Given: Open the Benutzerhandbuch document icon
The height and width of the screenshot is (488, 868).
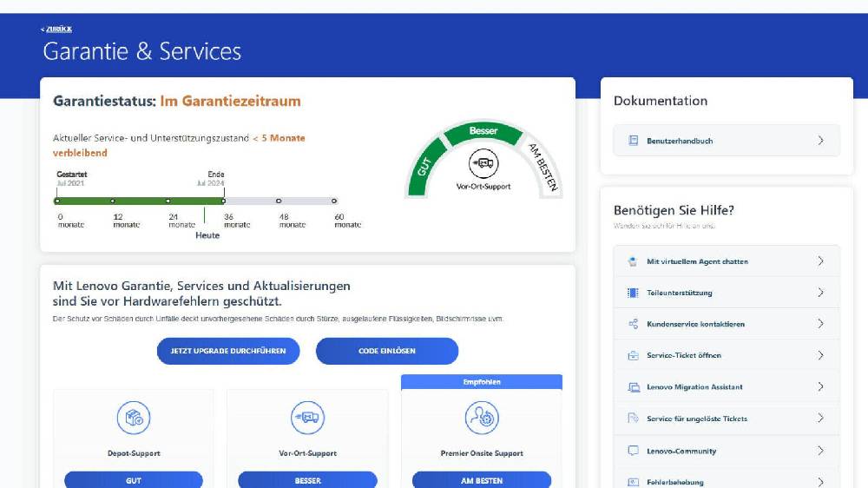Looking at the screenshot, I should (634, 141).
